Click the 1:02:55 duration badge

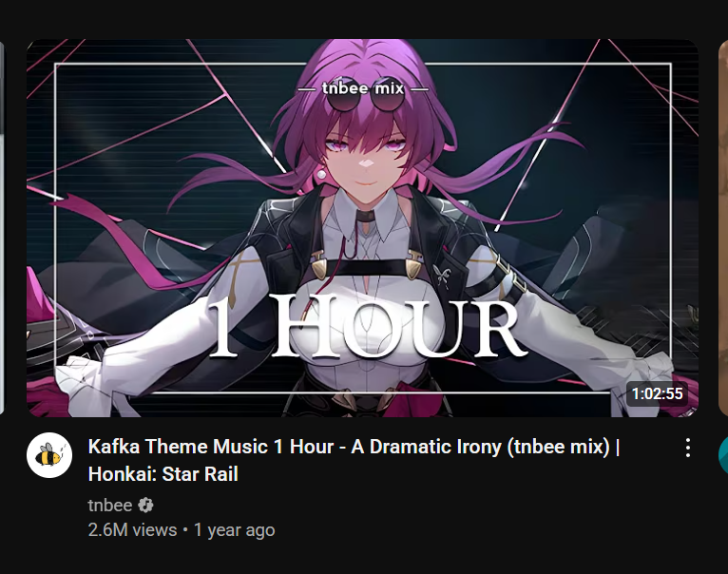coord(657,393)
